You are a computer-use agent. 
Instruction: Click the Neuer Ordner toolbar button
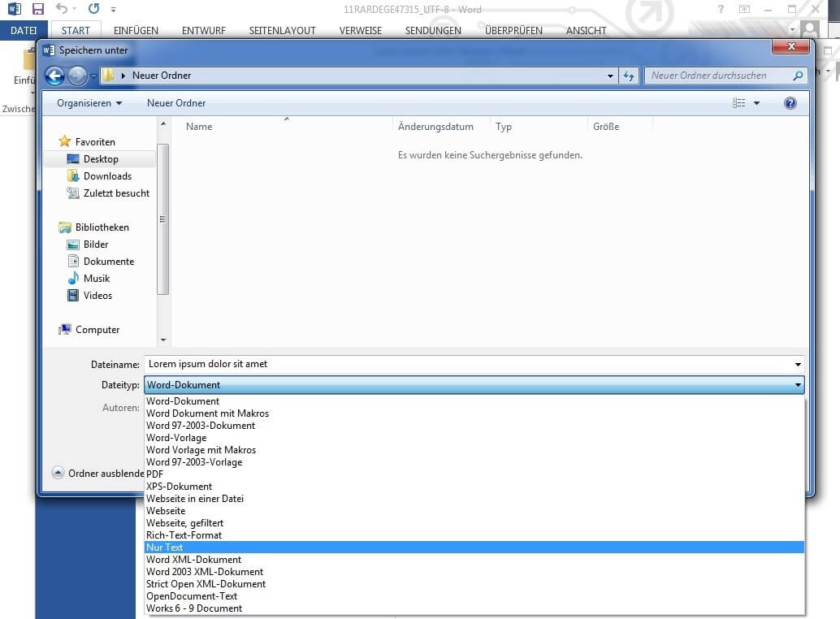pyautogui.click(x=176, y=103)
